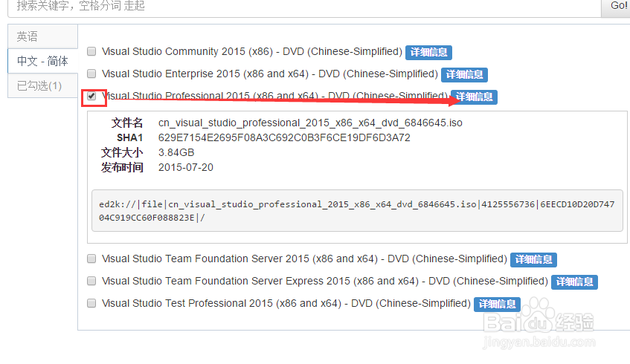Click the release date 2015-07-20
This screenshot has width=630, height=364.
click(186, 167)
